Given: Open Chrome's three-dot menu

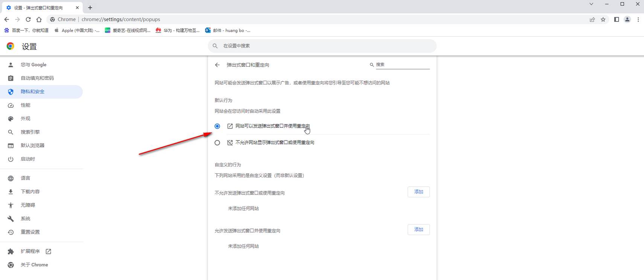Looking at the screenshot, I should [638, 19].
